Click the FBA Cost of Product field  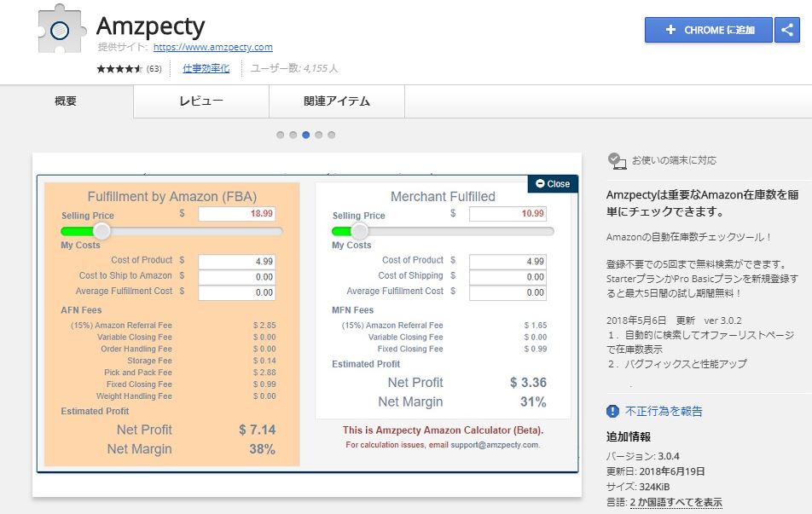coord(237,262)
